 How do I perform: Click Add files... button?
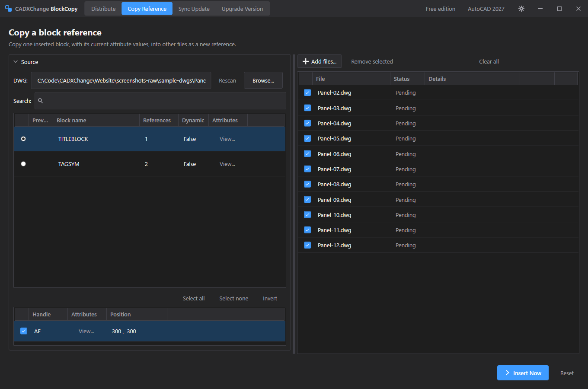coord(320,61)
